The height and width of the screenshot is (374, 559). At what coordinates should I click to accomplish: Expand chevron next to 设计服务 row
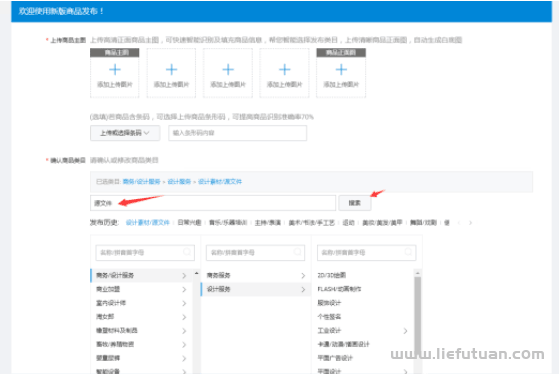tap(303, 290)
